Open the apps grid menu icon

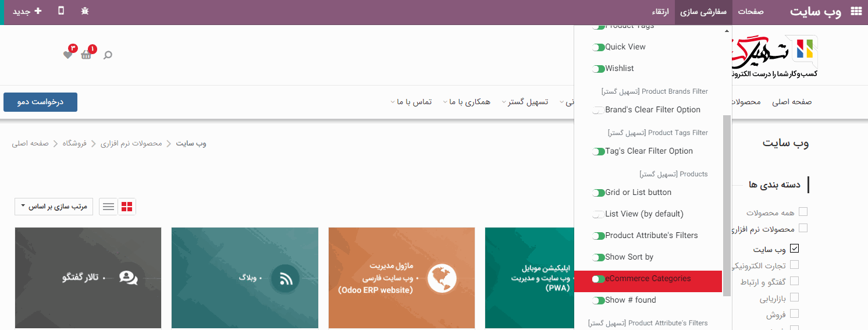click(x=856, y=12)
